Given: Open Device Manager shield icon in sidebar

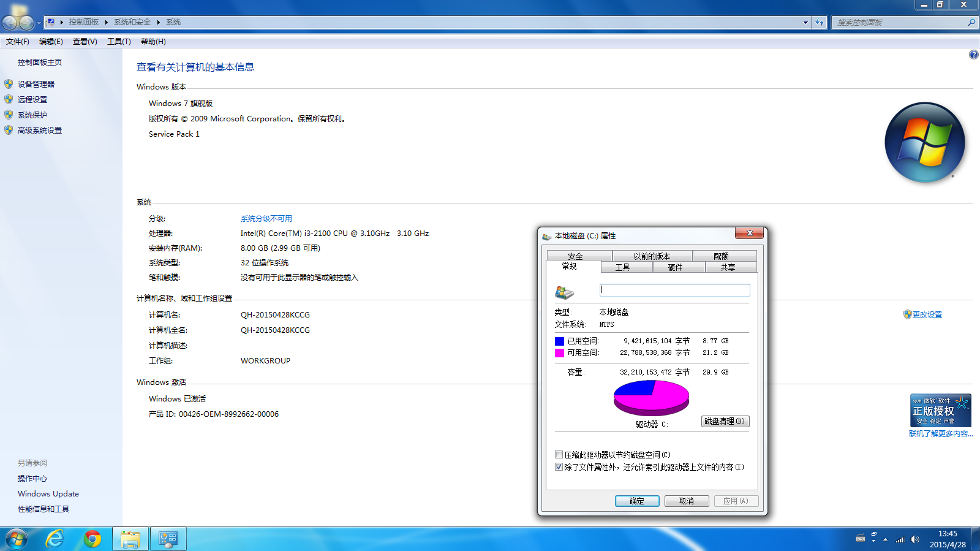Looking at the screenshot, I should coord(9,84).
